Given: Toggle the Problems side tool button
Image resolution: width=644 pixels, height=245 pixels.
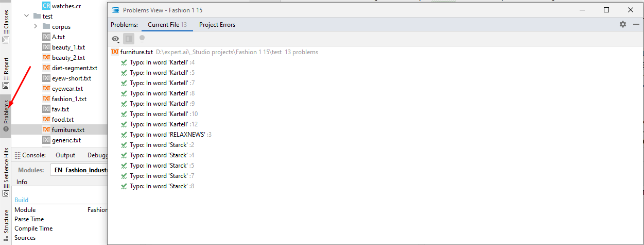Looking at the screenshot, I should click(6, 115).
